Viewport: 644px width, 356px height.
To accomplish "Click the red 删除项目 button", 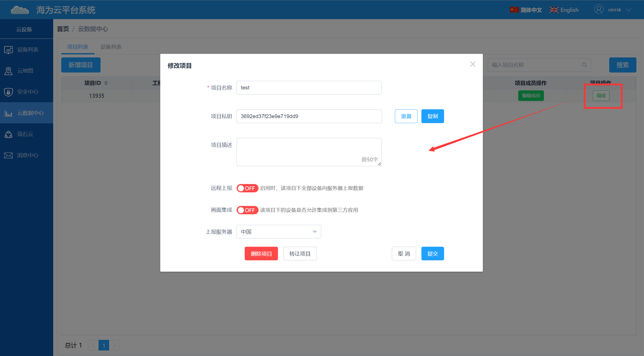I will [261, 254].
